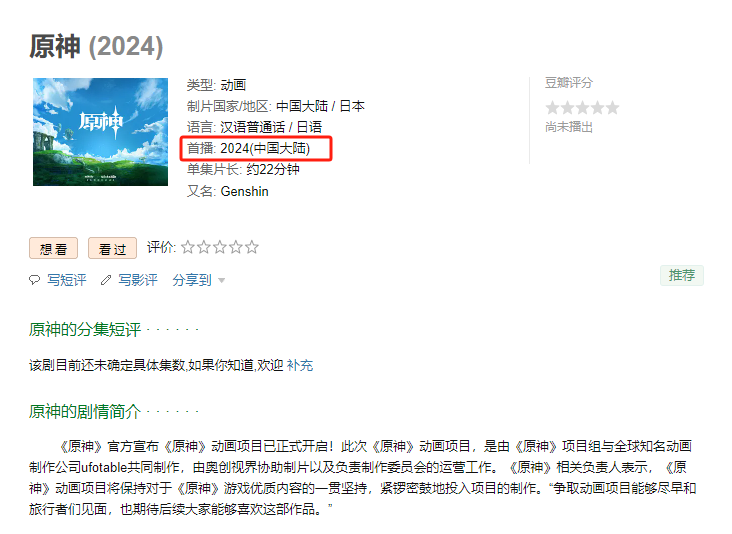The image size is (732, 534).
Task: Click the gray 豆瓣评分 rating stars
Action: click(582, 108)
